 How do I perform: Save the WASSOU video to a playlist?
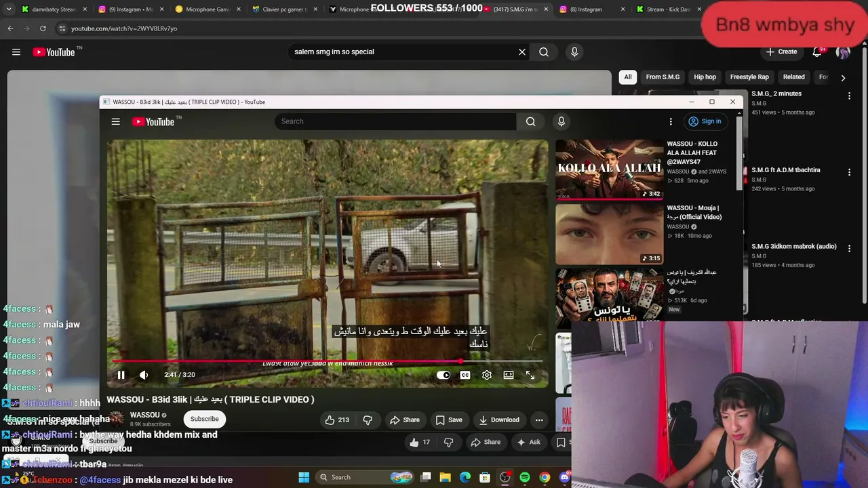(x=449, y=420)
